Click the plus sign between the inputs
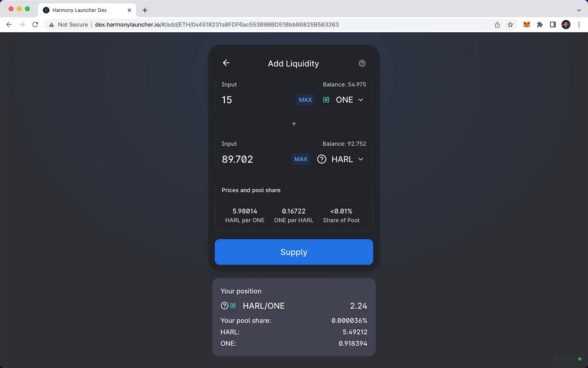 tap(294, 124)
